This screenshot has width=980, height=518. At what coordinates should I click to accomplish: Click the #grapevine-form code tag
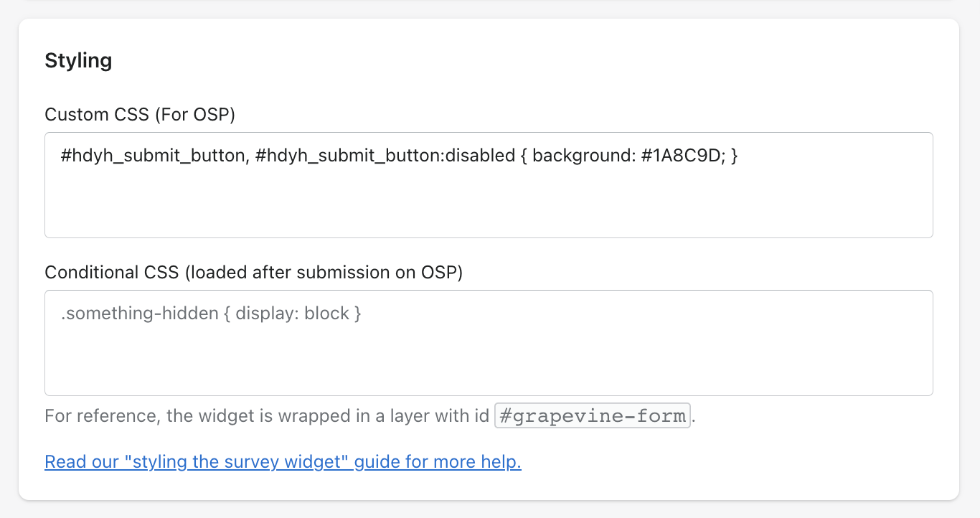(x=592, y=416)
